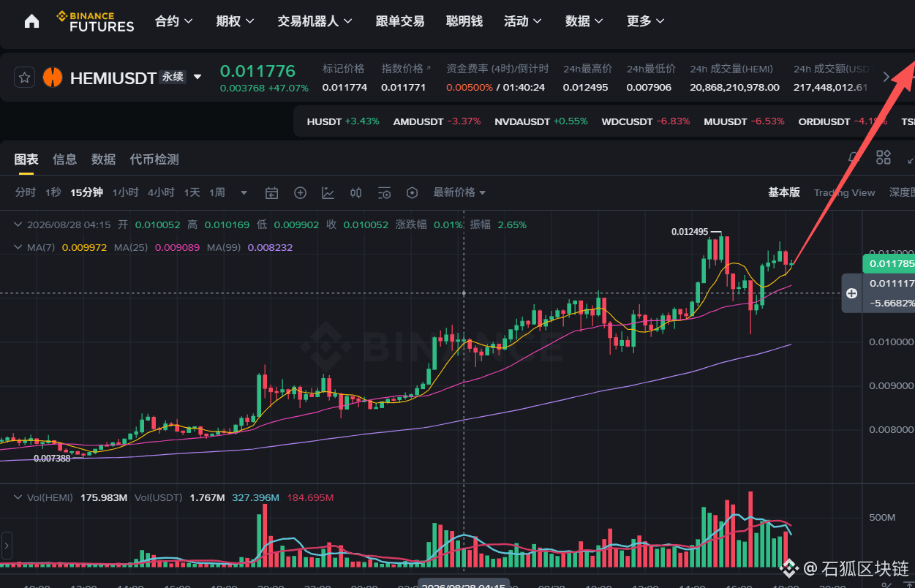Open HUSDT ticker +3.43%
The width and height of the screenshot is (915, 588).
343,121
